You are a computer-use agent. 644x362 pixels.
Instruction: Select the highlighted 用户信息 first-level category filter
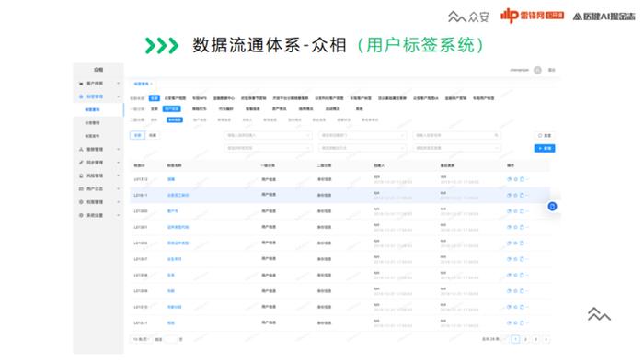172,109
